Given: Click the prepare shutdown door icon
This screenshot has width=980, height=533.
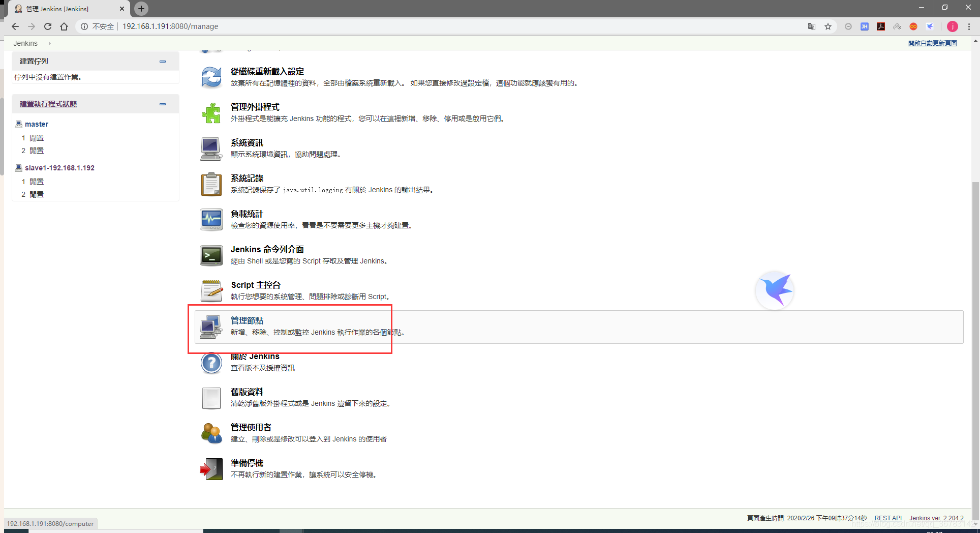Looking at the screenshot, I should [211, 469].
